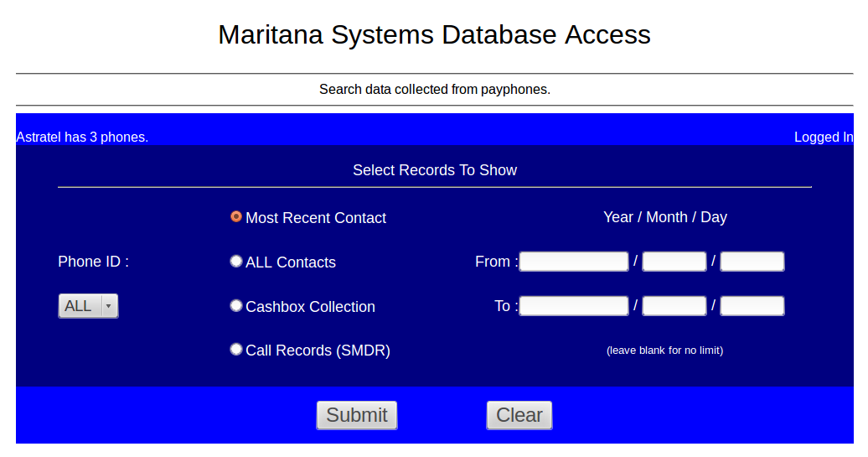The height and width of the screenshot is (457, 868).
Task: Choose the ALL Contacts radio option
Action: click(x=236, y=262)
